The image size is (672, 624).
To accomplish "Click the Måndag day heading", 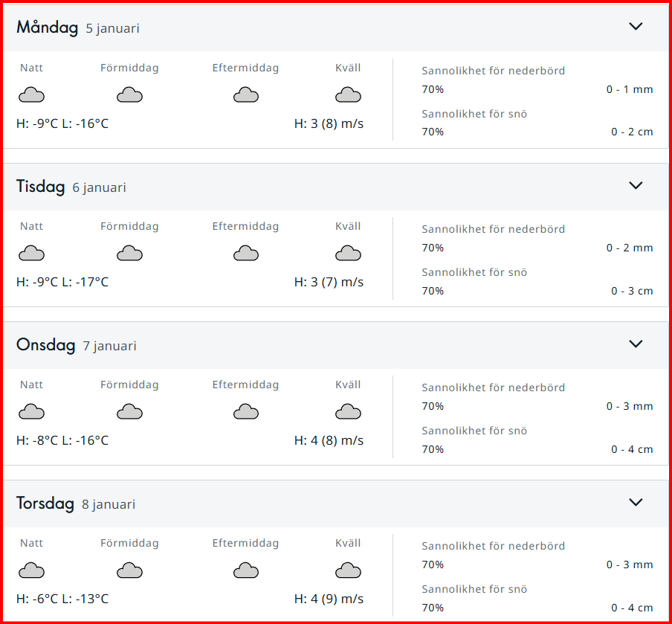I will 47,28.
